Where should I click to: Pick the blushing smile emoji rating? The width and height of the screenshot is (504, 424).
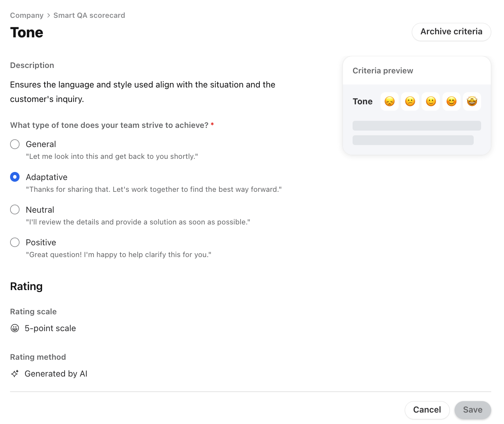[452, 101]
